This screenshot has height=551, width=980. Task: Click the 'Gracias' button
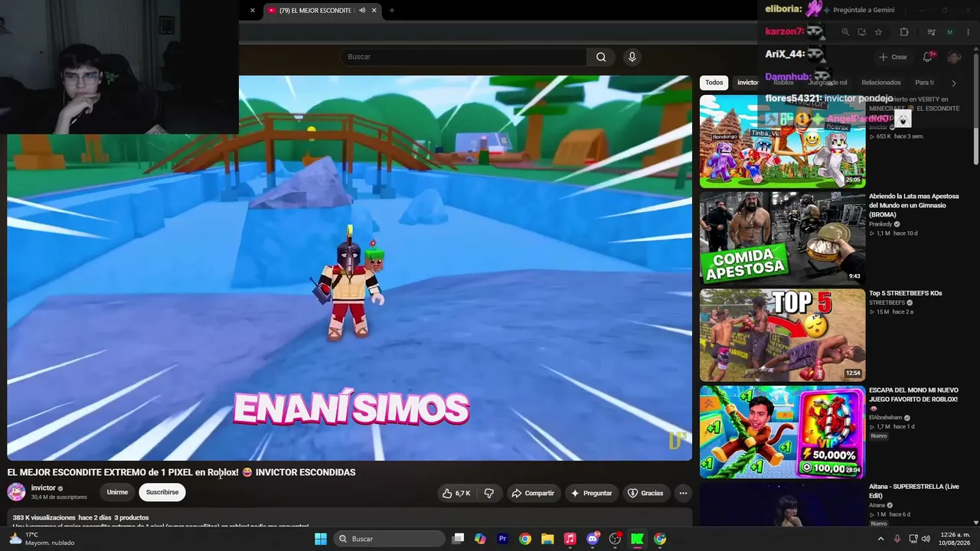point(645,494)
